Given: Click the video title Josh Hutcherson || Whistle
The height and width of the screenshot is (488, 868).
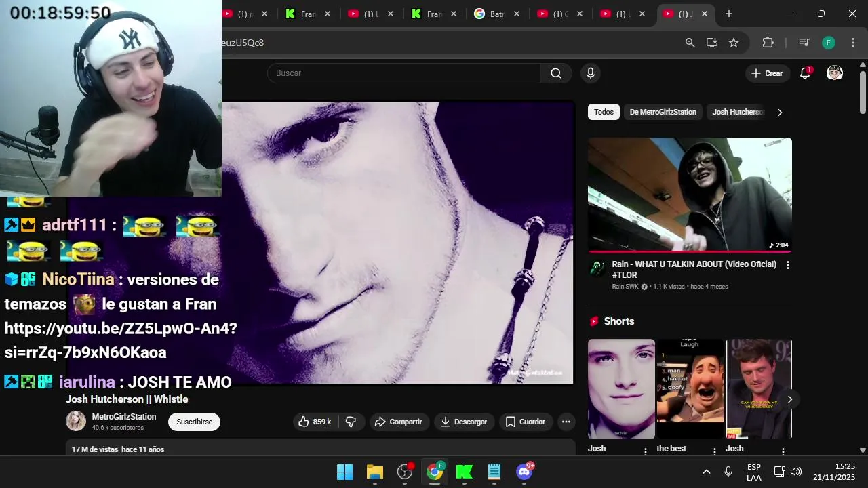Looking at the screenshot, I should pyautogui.click(x=127, y=399).
